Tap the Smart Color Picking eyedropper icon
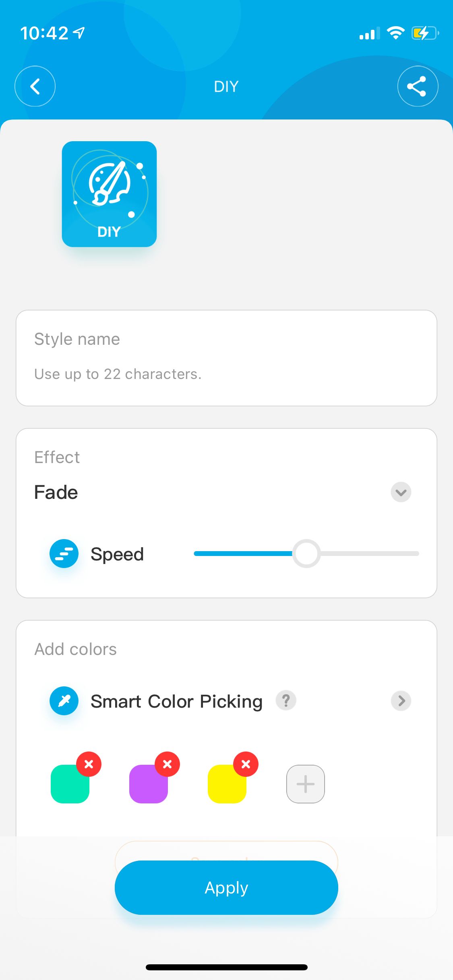Image resolution: width=453 pixels, height=980 pixels. tap(64, 701)
